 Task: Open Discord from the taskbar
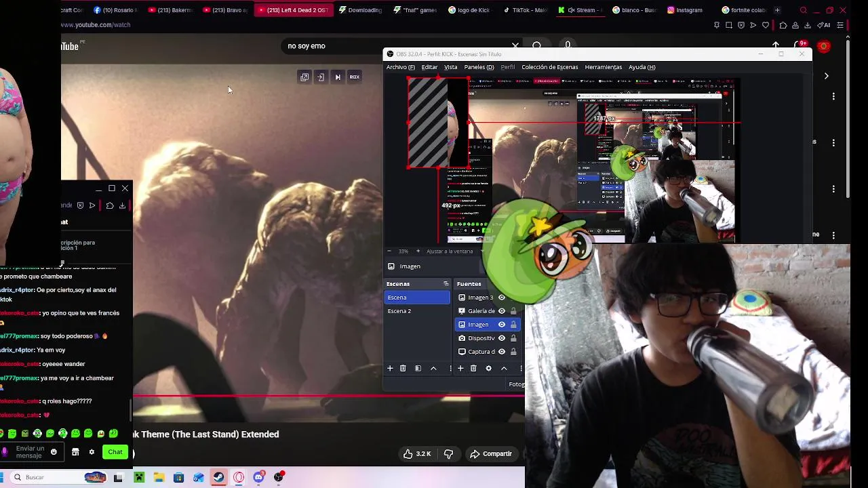[258, 477]
